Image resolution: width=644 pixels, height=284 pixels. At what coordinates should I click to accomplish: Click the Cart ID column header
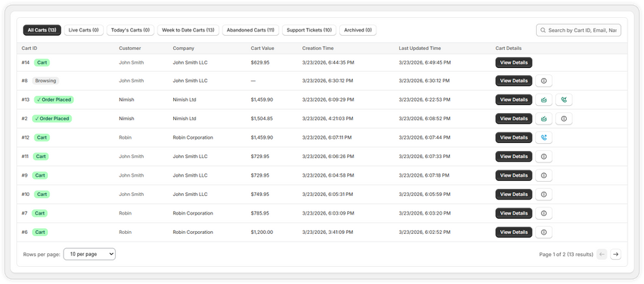click(29, 49)
